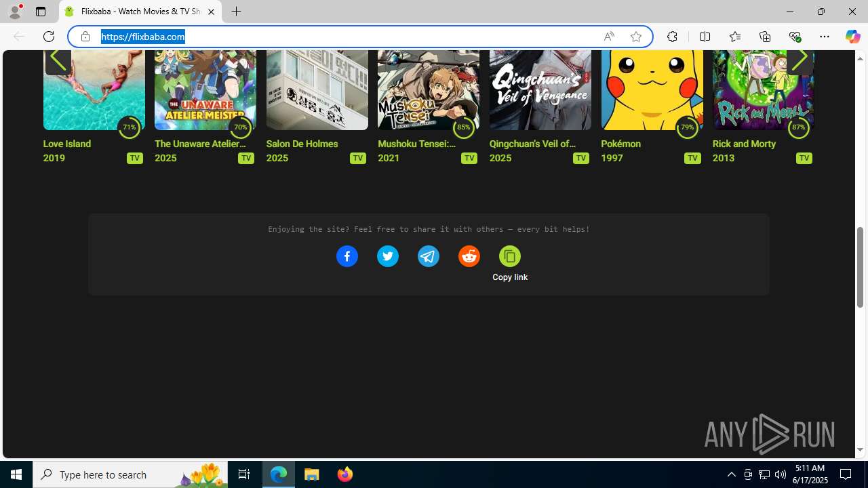Open the Windows Start menu

click(16, 474)
